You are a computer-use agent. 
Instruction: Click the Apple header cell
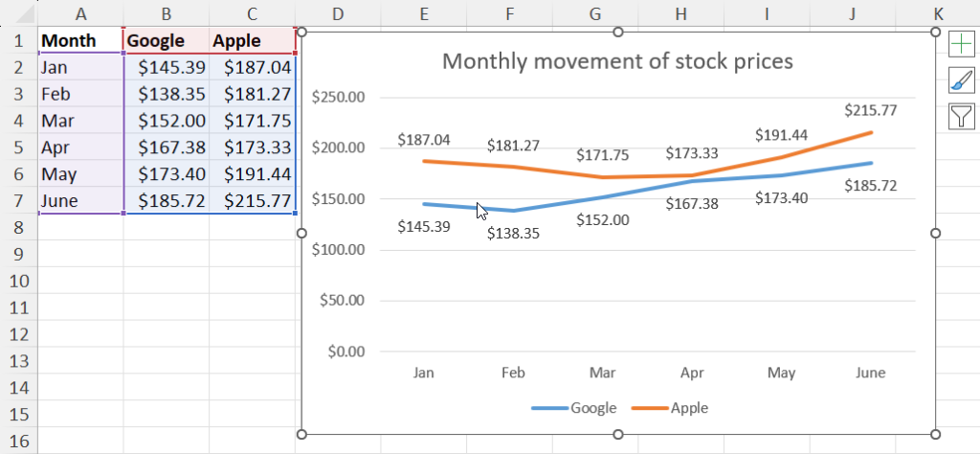pyautogui.click(x=253, y=40)
